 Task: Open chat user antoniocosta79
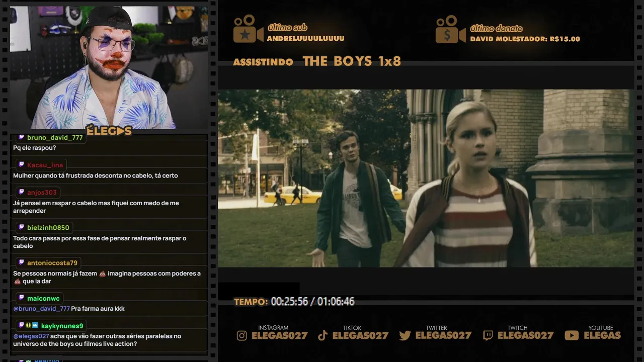52,263
